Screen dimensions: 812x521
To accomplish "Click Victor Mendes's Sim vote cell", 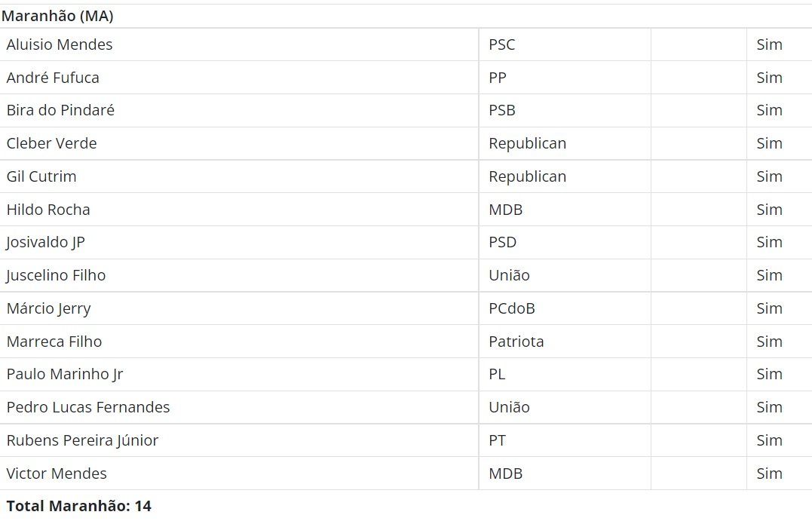I will (x=780, y=473).
